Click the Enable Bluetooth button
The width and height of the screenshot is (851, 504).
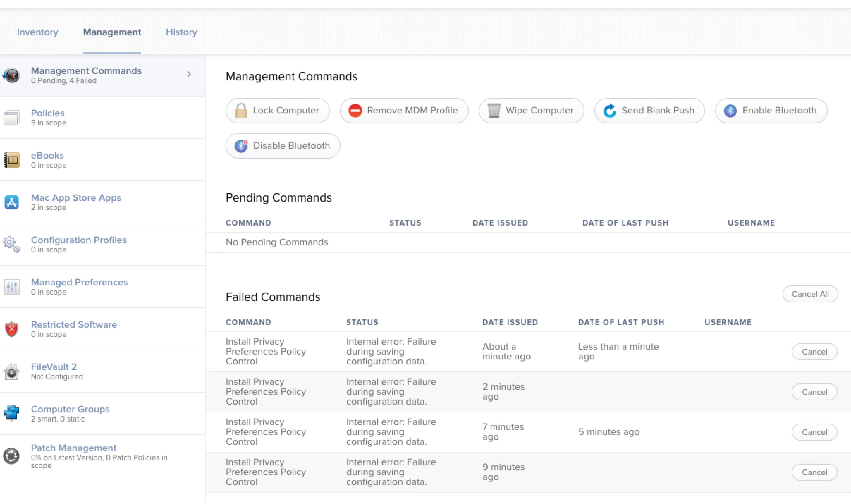771,111
